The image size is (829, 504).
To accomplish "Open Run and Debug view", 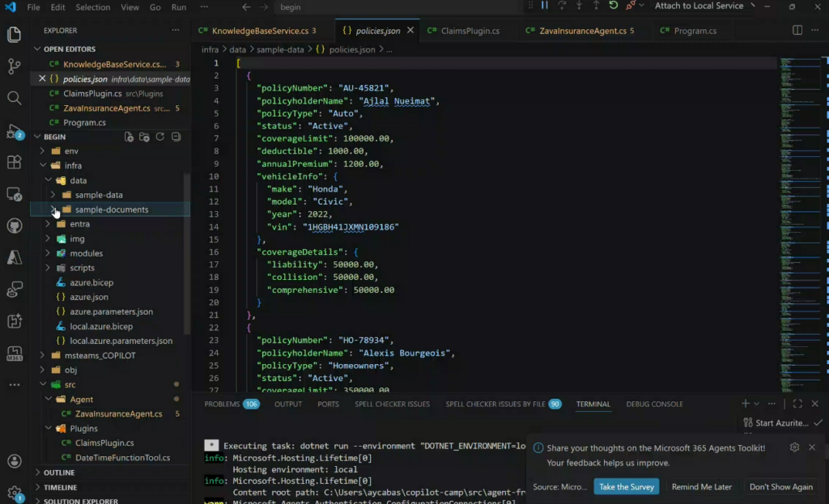I will [x=14, y=130].
